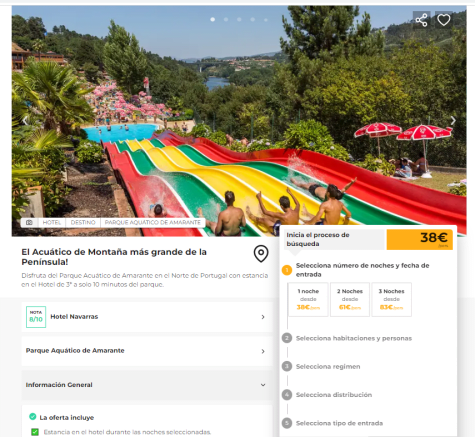This screenshot has height=437, width=475.
Task: Collapse the Información General section
Action: (x=147, y=385)
